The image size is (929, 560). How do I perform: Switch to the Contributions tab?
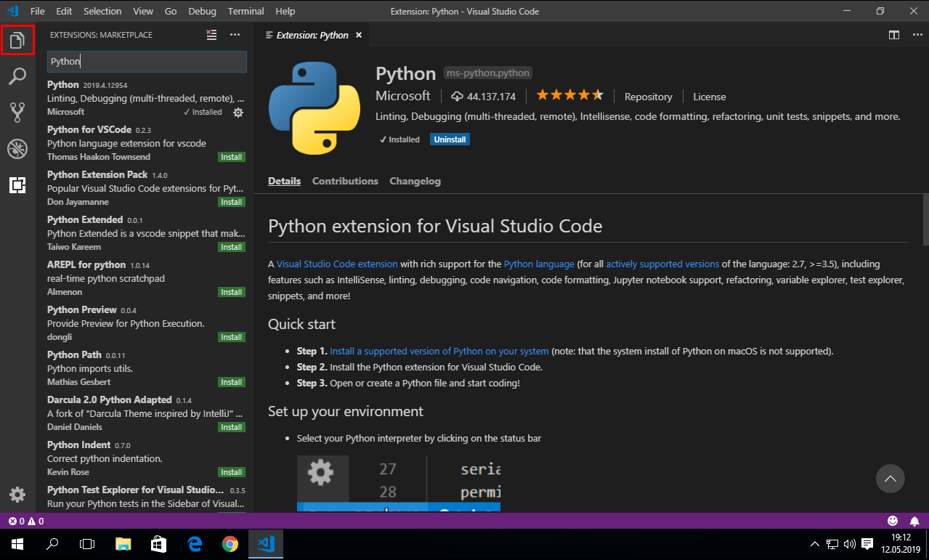tap(345, 182)
